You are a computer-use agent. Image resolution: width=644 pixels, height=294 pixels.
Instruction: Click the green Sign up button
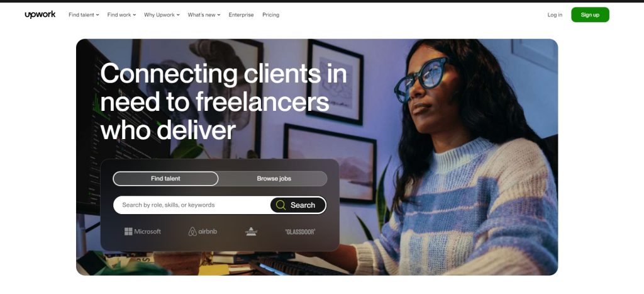click(x=590, y=15)
